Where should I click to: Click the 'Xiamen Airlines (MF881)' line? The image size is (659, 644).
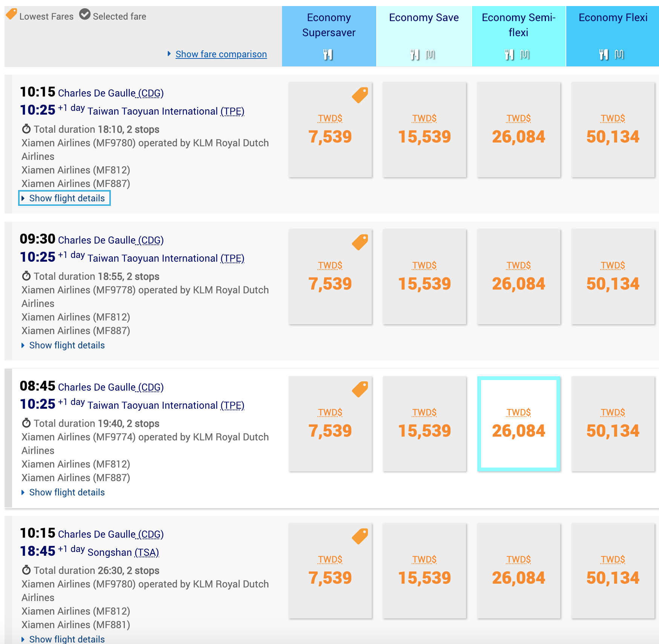pos(76,625)
